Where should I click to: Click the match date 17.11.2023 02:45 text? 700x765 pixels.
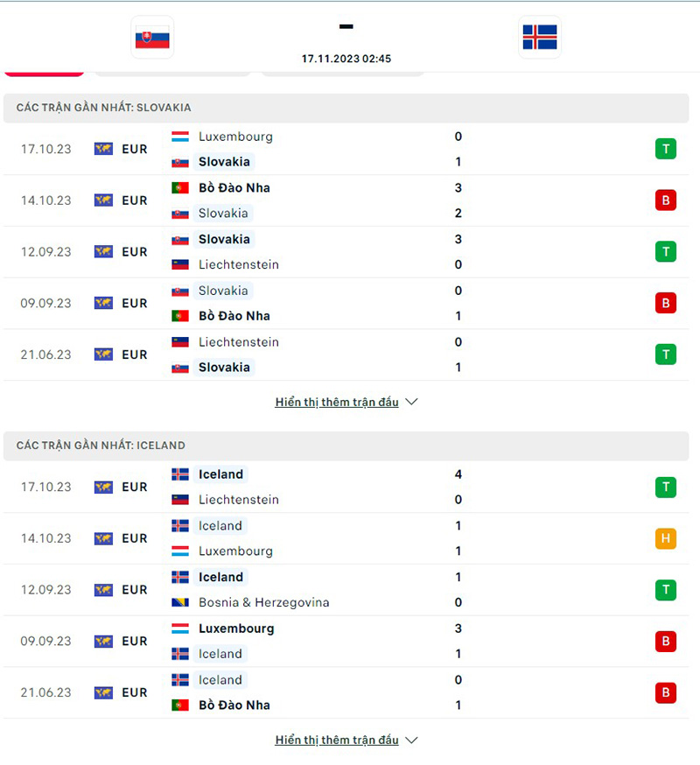(346, 59)
